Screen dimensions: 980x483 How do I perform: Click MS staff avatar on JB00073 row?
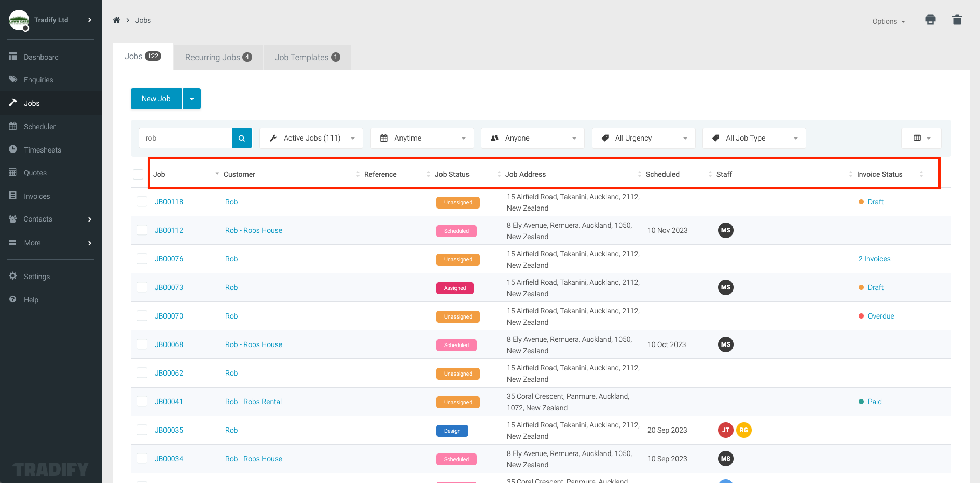726,287
